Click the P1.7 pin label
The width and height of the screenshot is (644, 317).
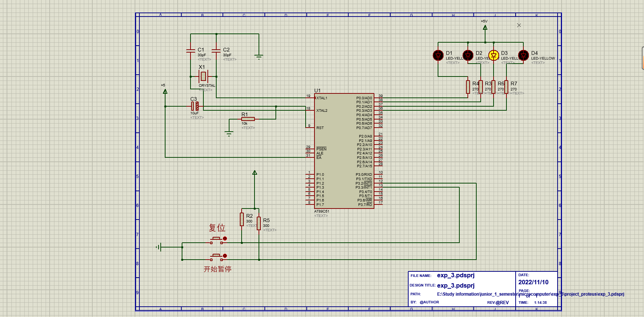320,205
